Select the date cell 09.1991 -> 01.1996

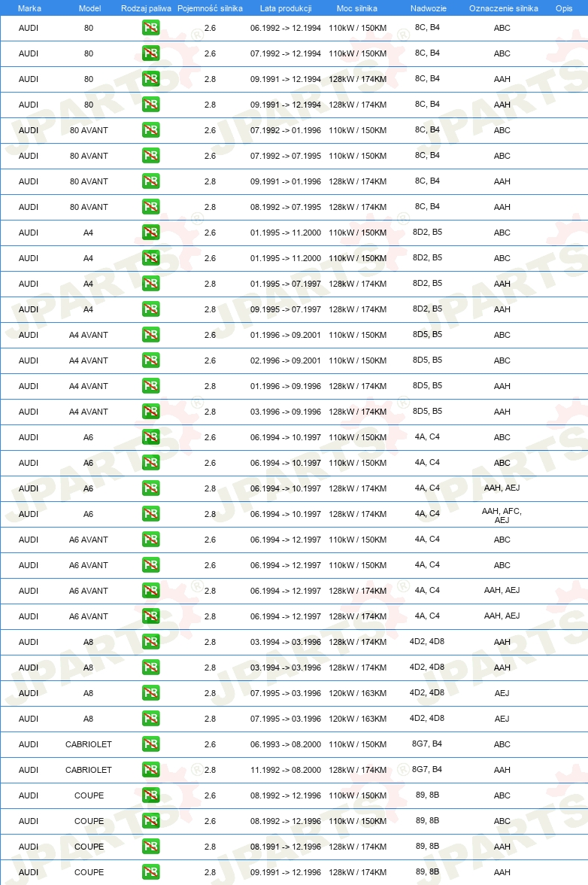(x=286, y=181)
